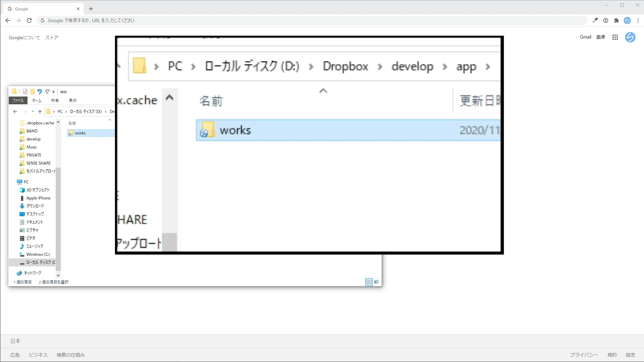Viewport: 644px width, 362px height.
Task: Open the ホーム ribbon tab in Explorer
Action: point(37,101)
